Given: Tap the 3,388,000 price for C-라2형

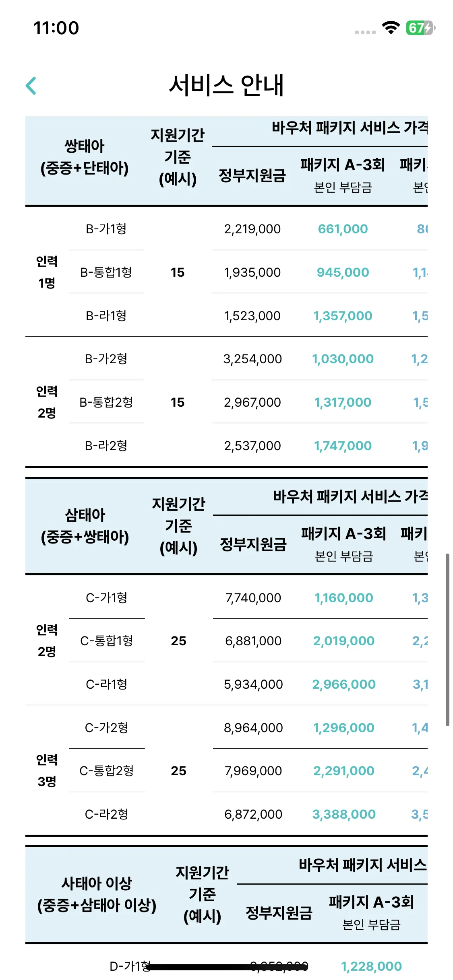Looking at the screenshot, I should point(344,814).
